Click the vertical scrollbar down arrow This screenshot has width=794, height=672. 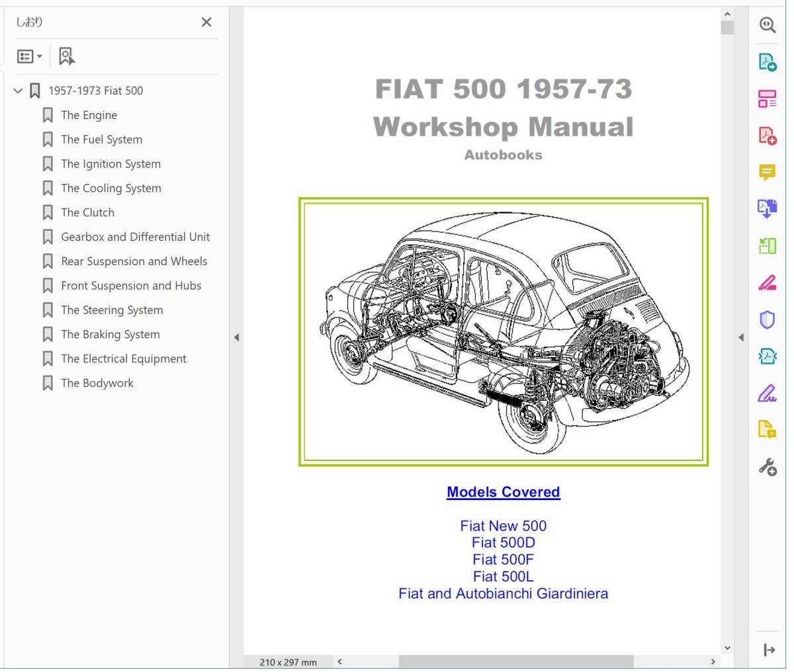[727, 648]
